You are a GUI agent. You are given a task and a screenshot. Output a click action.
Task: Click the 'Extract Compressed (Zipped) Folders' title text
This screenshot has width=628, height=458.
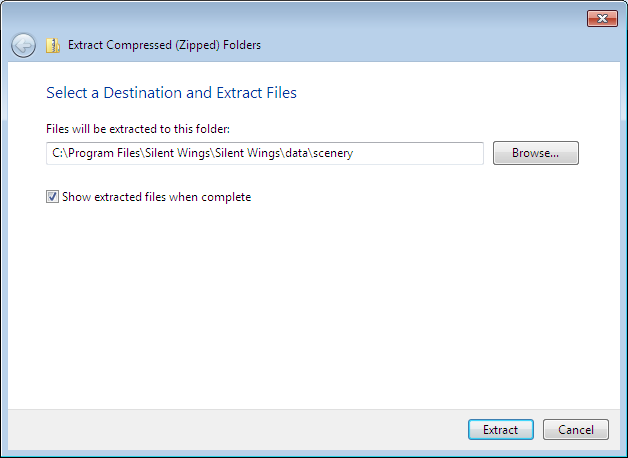point(164,45)
